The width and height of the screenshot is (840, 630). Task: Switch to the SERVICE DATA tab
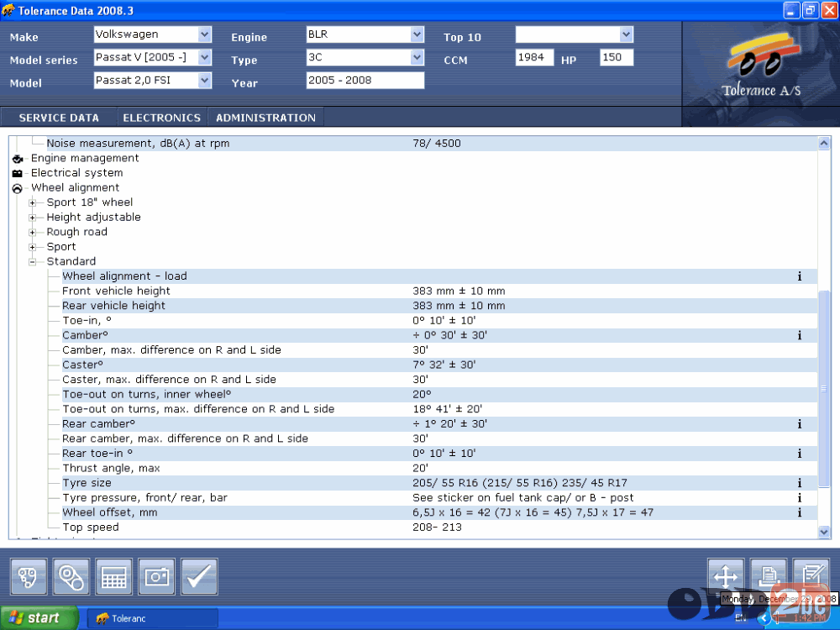coord(59,118)
